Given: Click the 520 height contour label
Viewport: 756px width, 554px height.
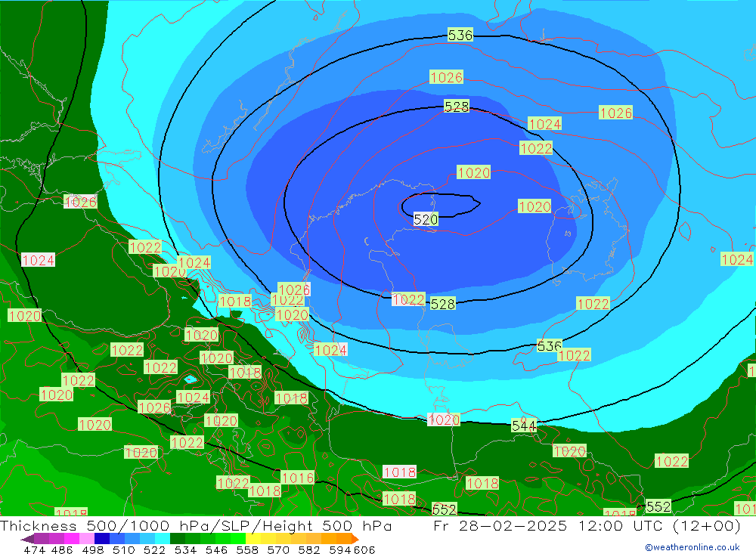Looking at the screenshot, I should click(426, 219).
